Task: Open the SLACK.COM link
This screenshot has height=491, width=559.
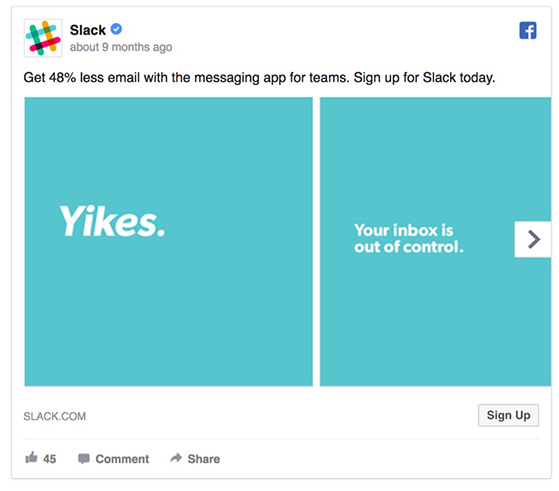Action: point(55,416)
